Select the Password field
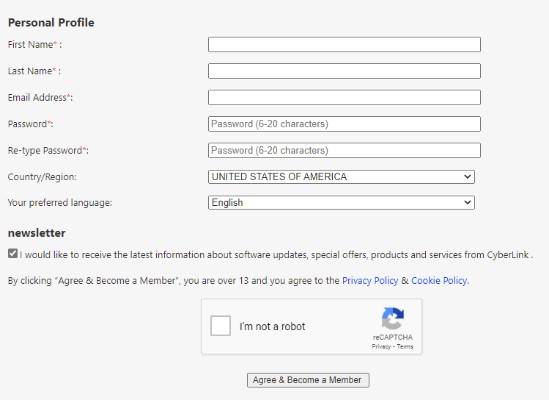 pos(344,124)
